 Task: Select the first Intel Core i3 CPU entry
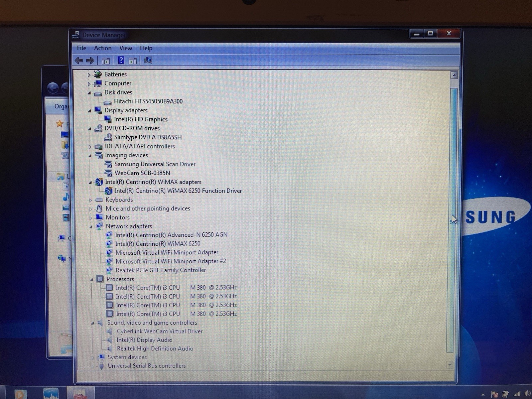pyautogui.click(x=176, y=288)
